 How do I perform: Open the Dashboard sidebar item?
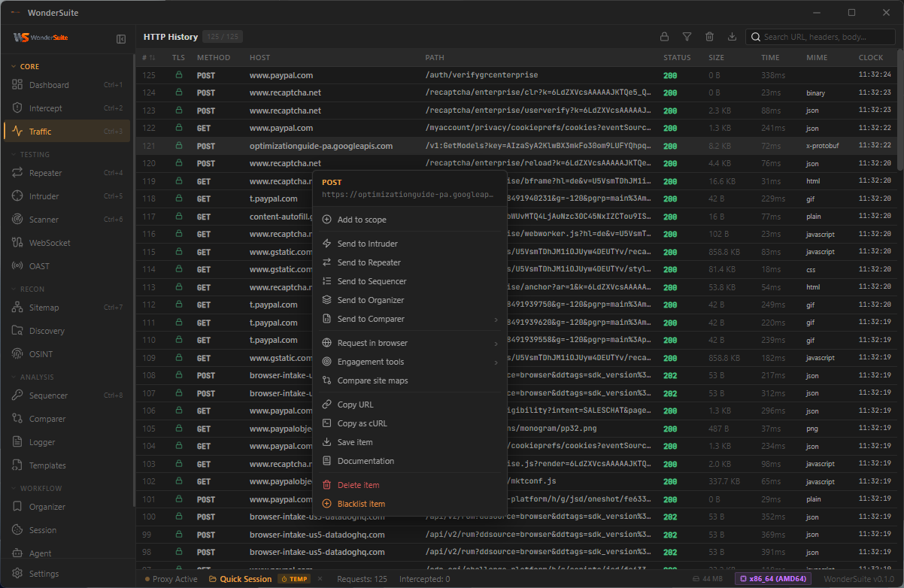click(x=66, y=85)
